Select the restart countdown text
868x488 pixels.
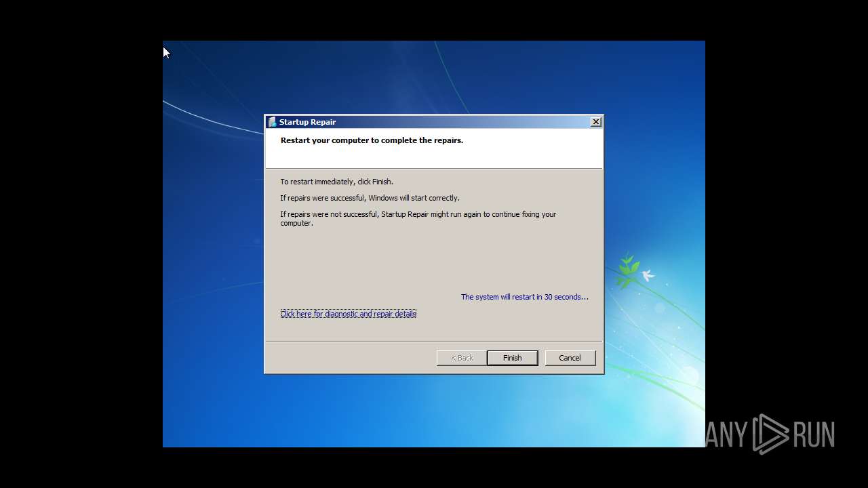point(525,297)
